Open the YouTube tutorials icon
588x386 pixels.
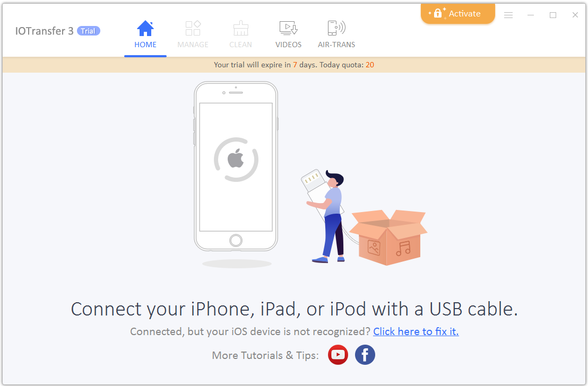coord(338,355)
